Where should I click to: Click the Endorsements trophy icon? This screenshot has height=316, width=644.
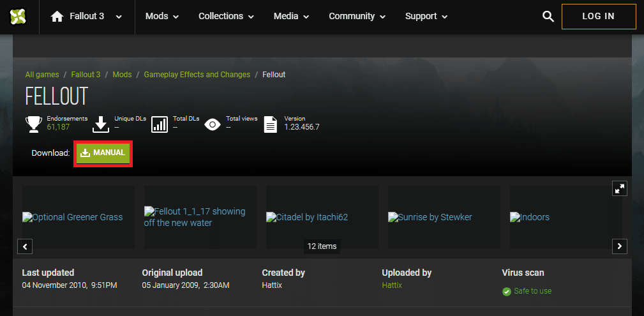[x=34, y=124]
